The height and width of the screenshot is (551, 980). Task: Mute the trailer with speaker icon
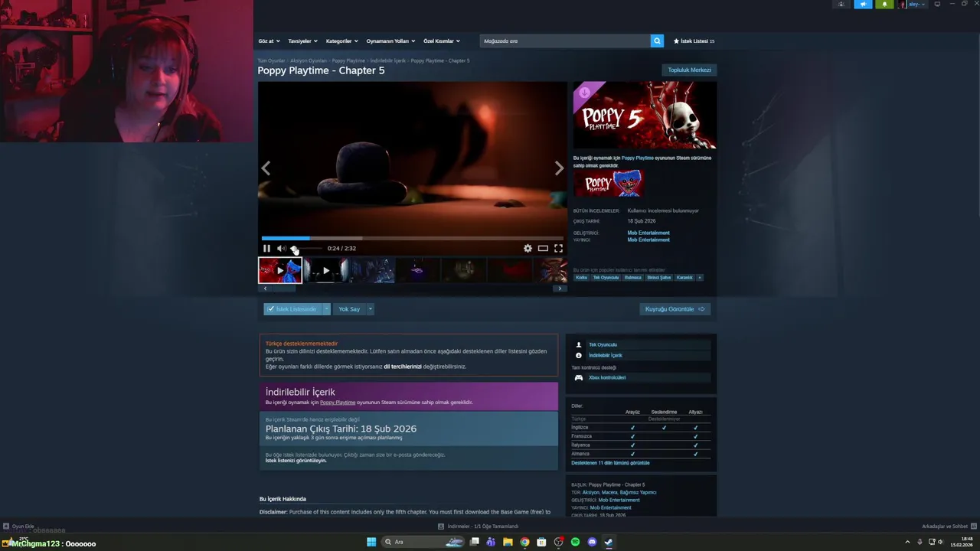[281, 248]
